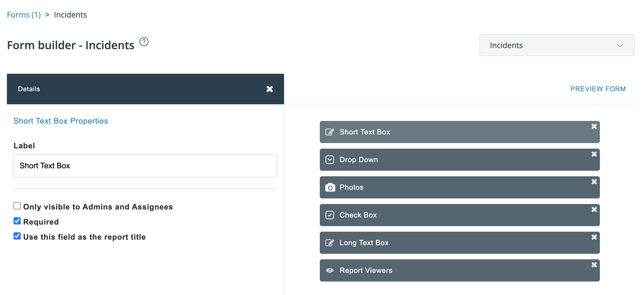Go to Forms (1) breadcrumb link
The height and width of the screenshot is (295, 644).
coord(24,15)
